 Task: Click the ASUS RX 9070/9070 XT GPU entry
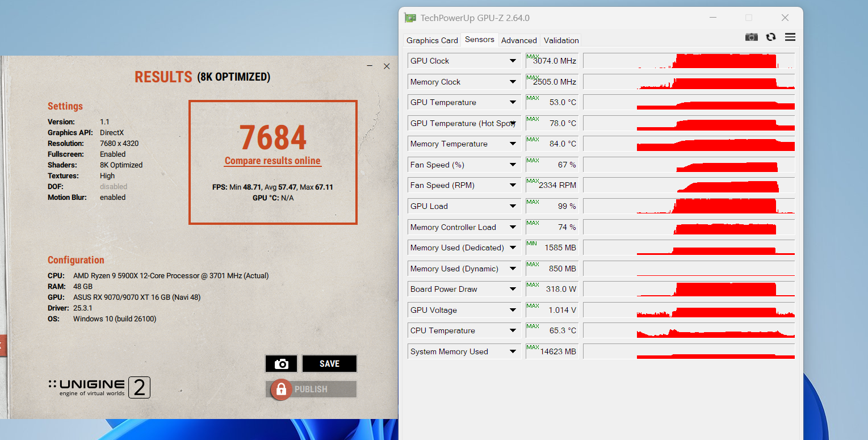click(x=124, y=297)
